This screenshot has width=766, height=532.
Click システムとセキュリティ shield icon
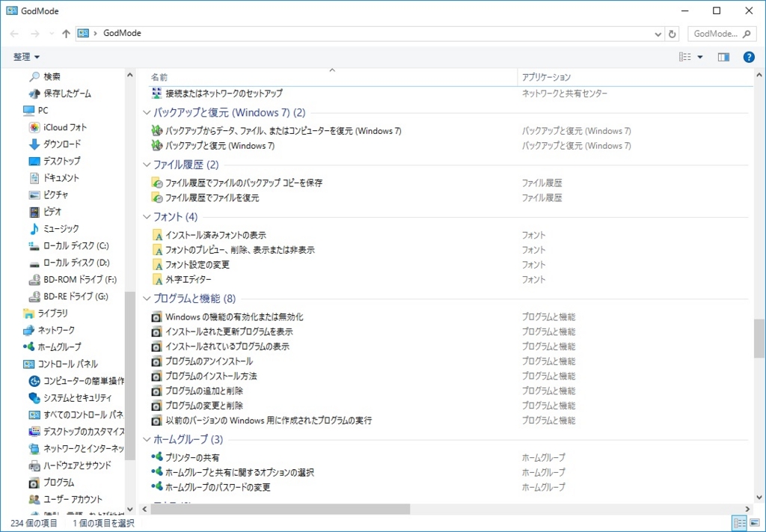coord(34,398)
